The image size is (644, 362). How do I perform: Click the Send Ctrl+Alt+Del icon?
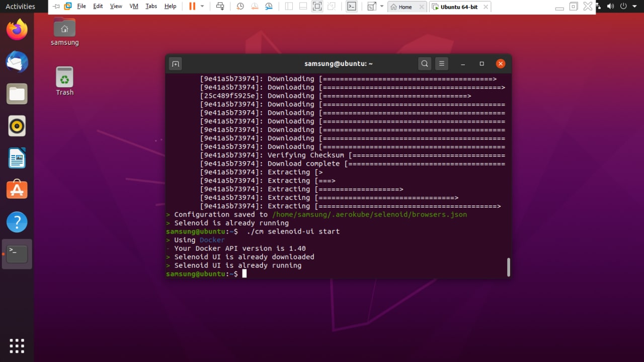click(x=220, y=7)
